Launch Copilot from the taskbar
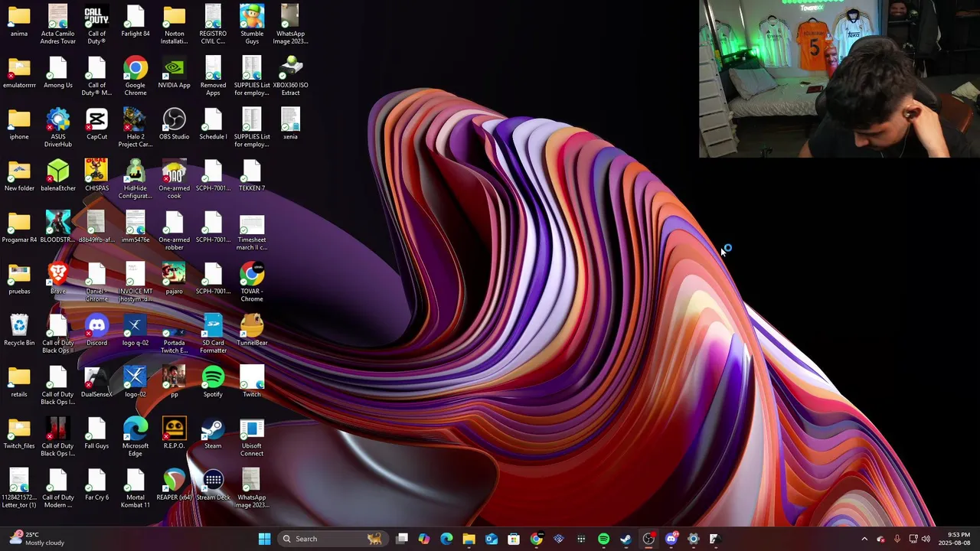Viewport: 980px width, 551px height. [x=424, y=539]
